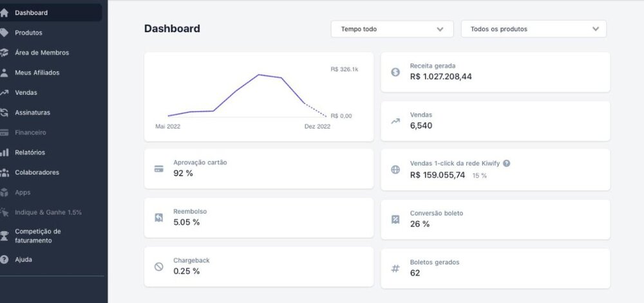Click the 15 % share label
The width and height of the screenshot is (644, 303).
(479, 176)
